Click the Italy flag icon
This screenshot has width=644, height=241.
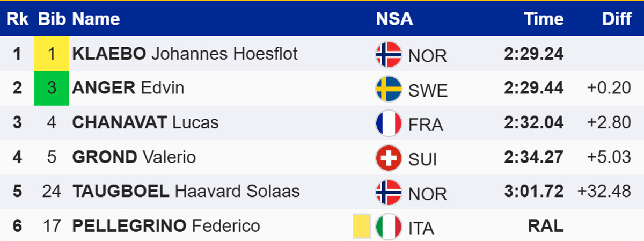tap(389, 226)
